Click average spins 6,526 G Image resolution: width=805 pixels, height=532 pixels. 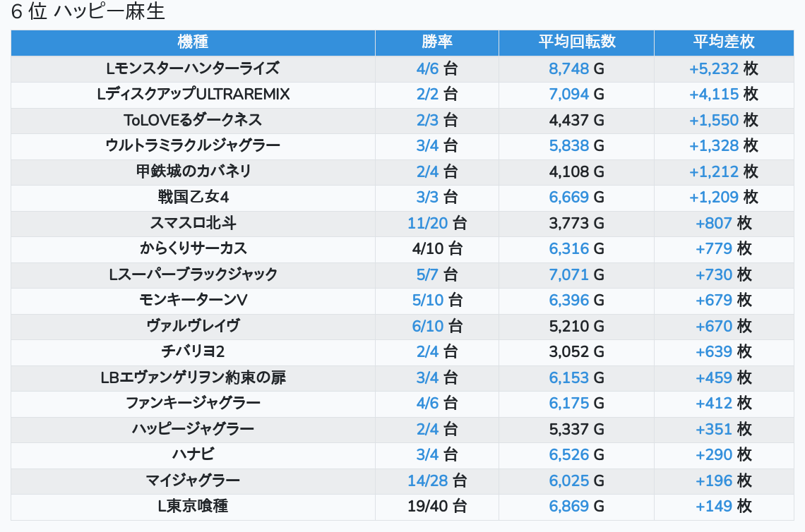click(x=576, y=454)
